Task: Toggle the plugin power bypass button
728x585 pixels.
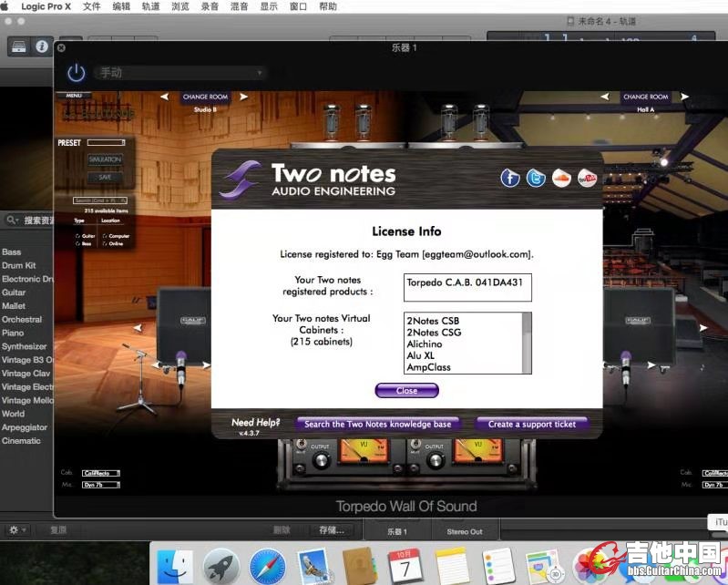Action: 77,73
